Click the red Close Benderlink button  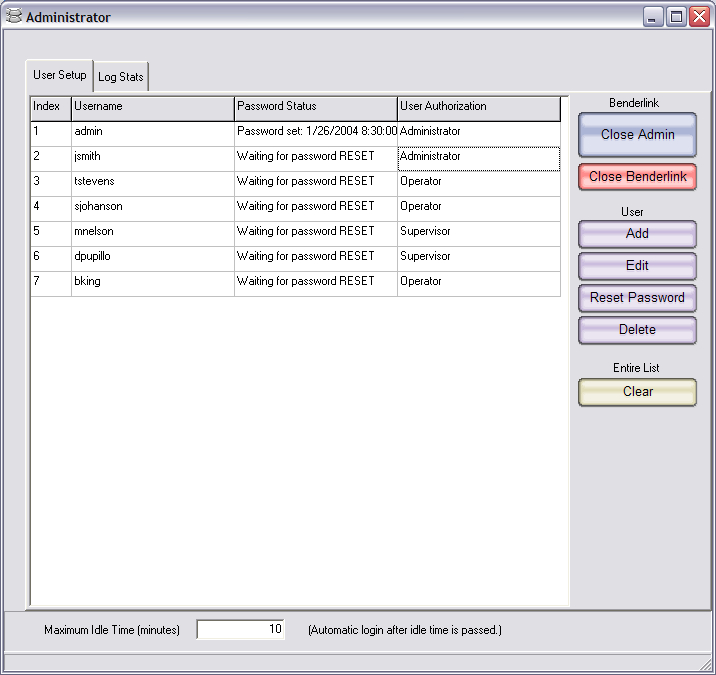tap(637, 177)
